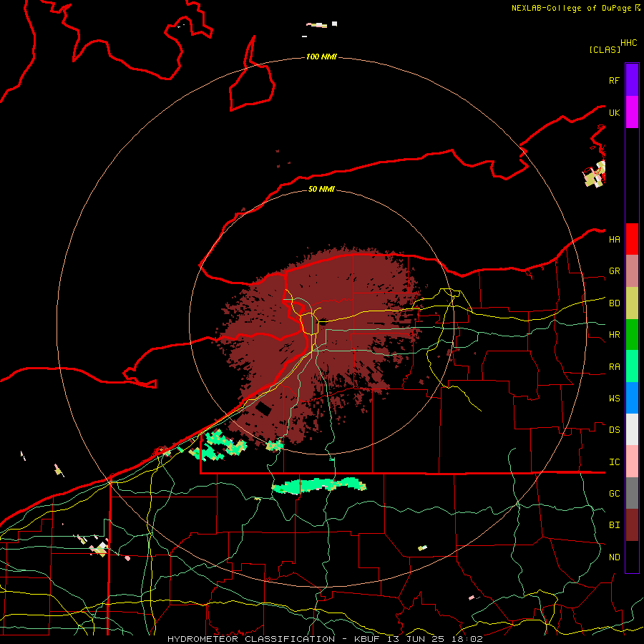Click the 100 NMI range ring label

point(321,57)
